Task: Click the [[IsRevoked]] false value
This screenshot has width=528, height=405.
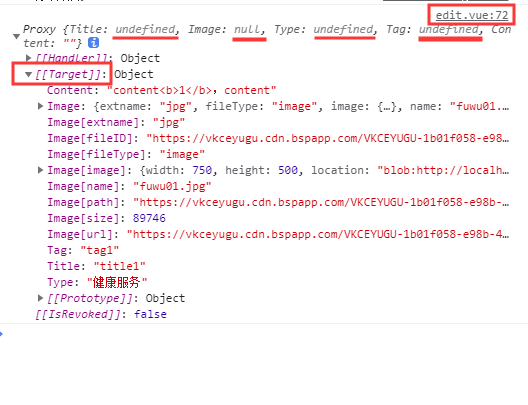Action: click(x=150, y=314)
